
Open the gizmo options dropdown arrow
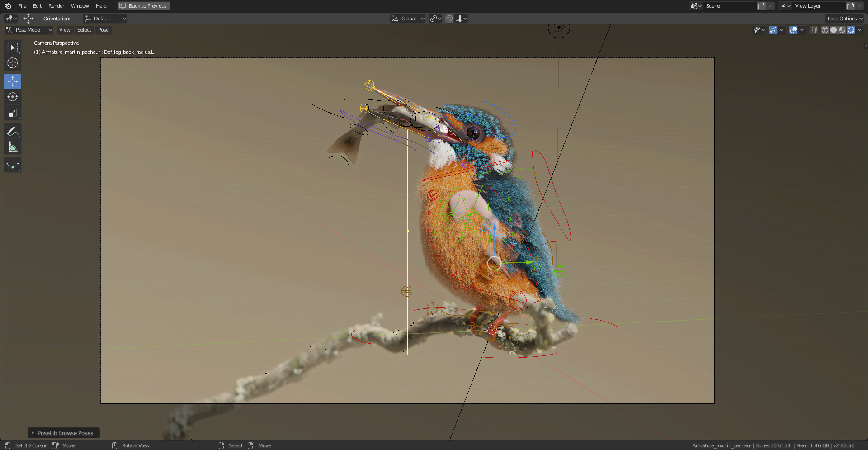click(782, 30)
